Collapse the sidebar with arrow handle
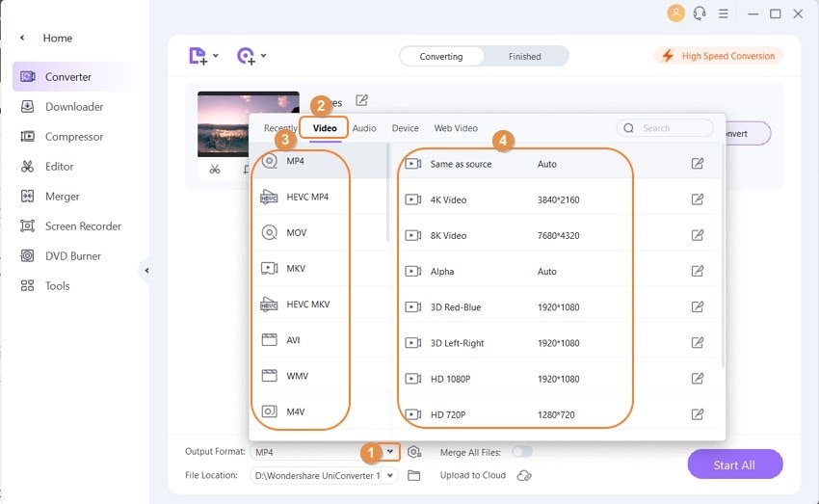 (x=145, y=271)
